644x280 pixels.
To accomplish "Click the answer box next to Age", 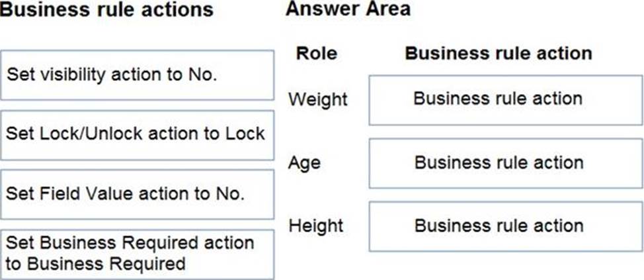I will (498, 163).
